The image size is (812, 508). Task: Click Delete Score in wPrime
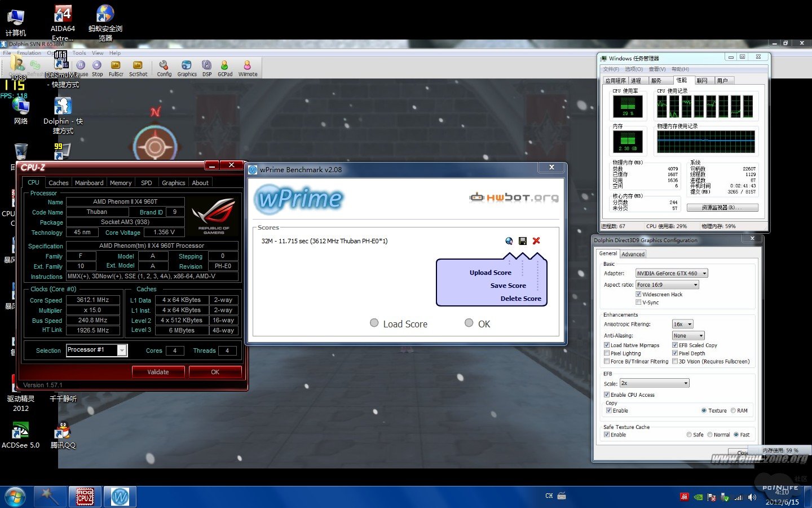(521, 299)
